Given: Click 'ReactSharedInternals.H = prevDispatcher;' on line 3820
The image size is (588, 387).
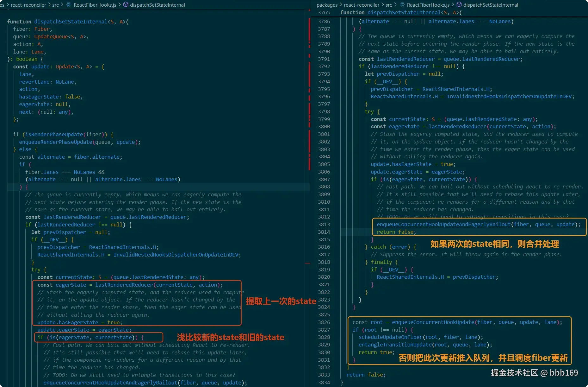Looking at the screenshot, I should 437,277.
